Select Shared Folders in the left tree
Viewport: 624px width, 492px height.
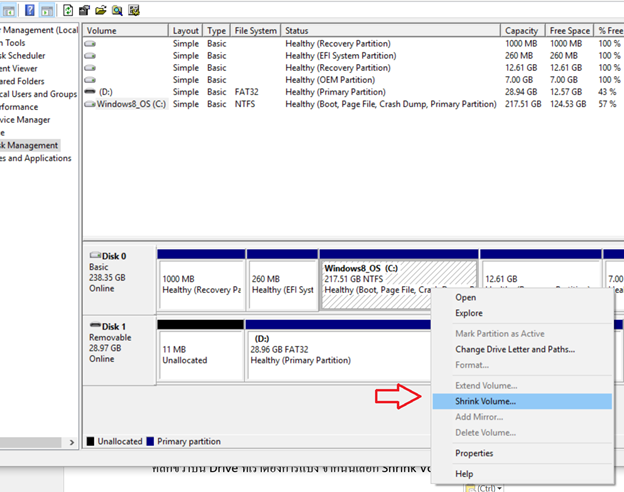[x=22, y=81]
